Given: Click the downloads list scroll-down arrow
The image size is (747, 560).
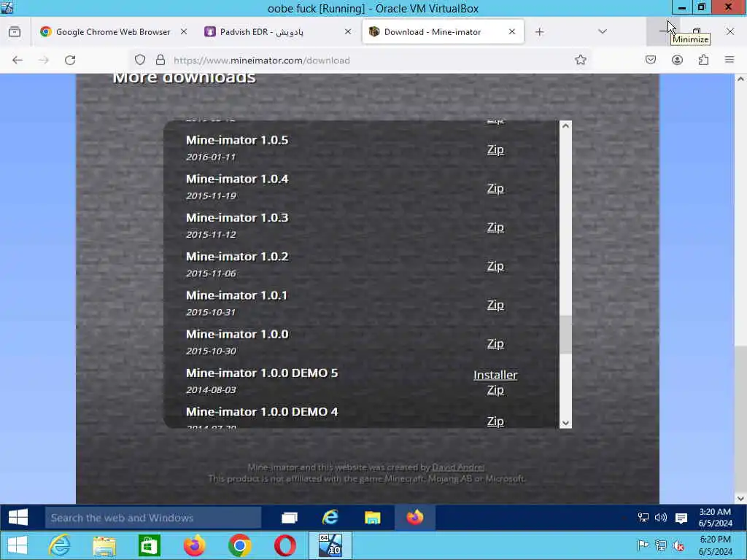Looking at the screenshot, I should (x=565, y=423).
